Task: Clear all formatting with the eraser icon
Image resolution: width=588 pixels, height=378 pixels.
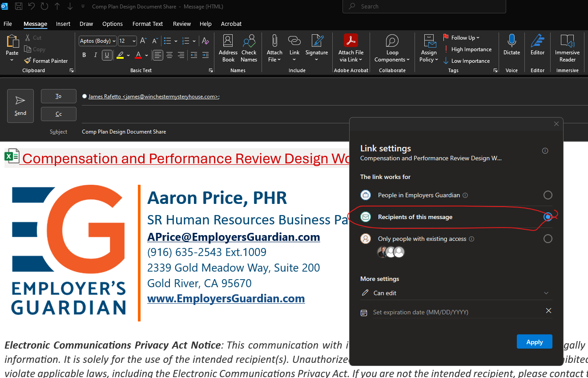Action: tap(205, 41)
